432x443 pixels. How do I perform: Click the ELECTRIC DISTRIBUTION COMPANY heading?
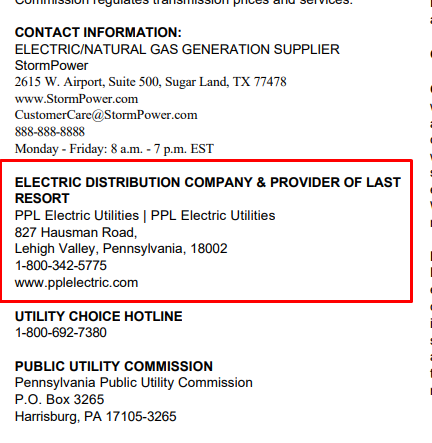208,190
